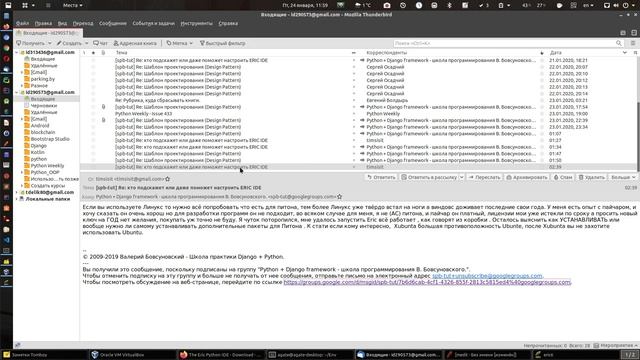The height and width of the screenshot is (360, 640).
Task: Open the googlegroups unsubscribe email link
Action: [487, 276]
